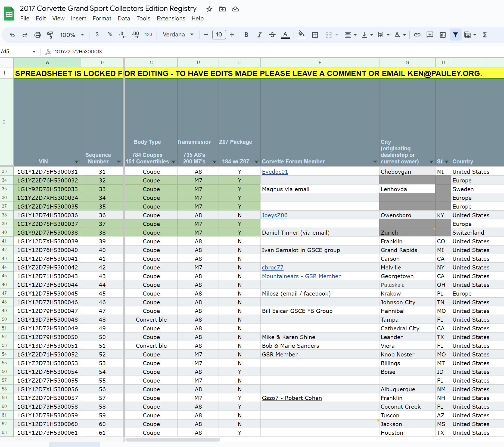The width and height of the screenshot is (504, 447).
Task: Open the Insert comment icon
Action: coord(430,35)
